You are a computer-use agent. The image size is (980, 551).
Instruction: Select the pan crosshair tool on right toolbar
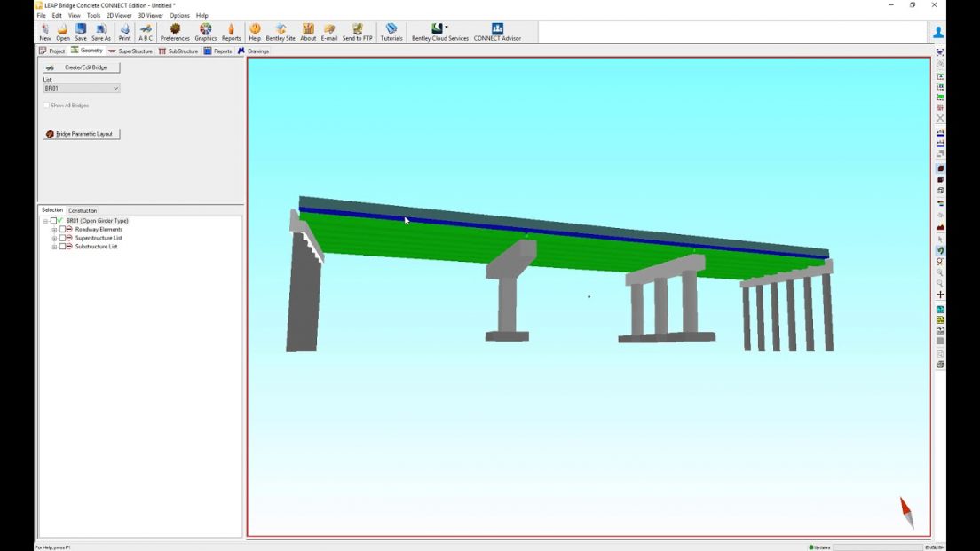941,295
